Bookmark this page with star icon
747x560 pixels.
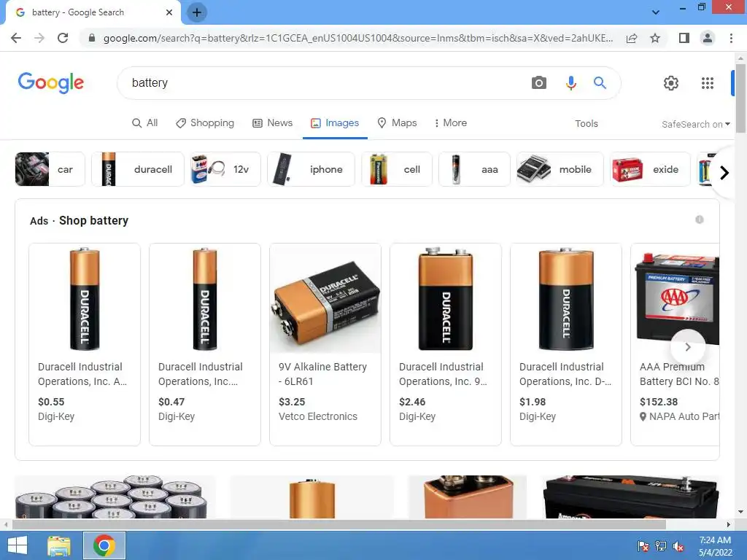pyautogui.click(x=655, y=38)
